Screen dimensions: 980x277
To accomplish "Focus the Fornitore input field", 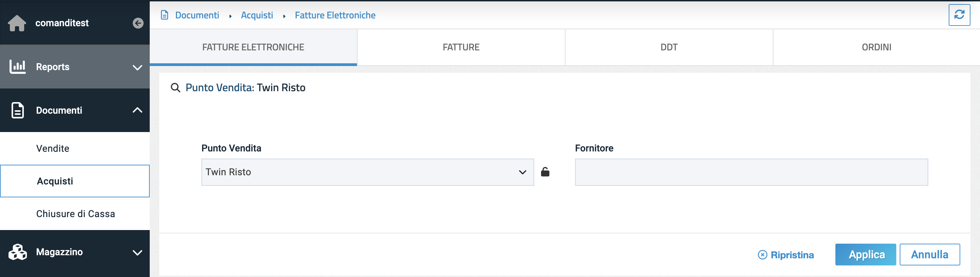I will (751, 172).
